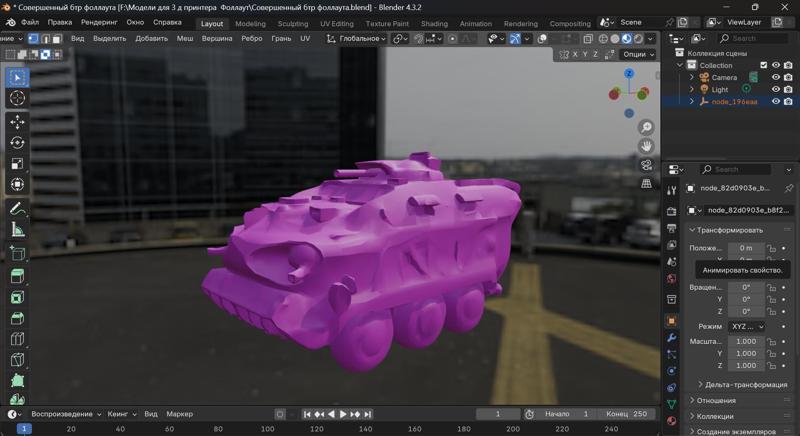Open the Добавить menu
The width and height of the screenshot is (800, 436).
click(151, 39)
